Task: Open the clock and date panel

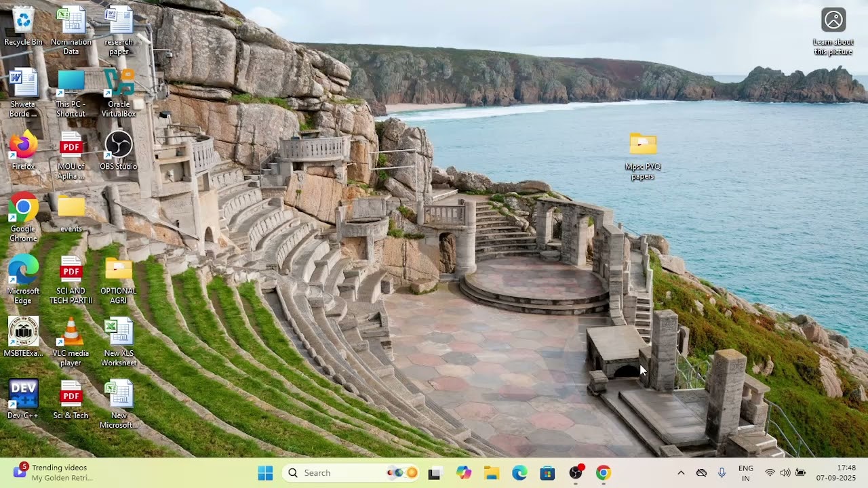Action: click(837, 473)
